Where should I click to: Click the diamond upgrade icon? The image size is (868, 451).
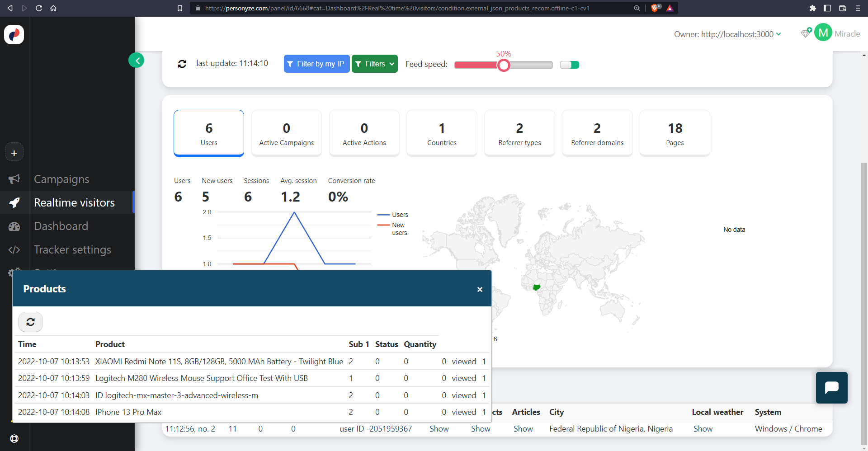coord(806,33)
